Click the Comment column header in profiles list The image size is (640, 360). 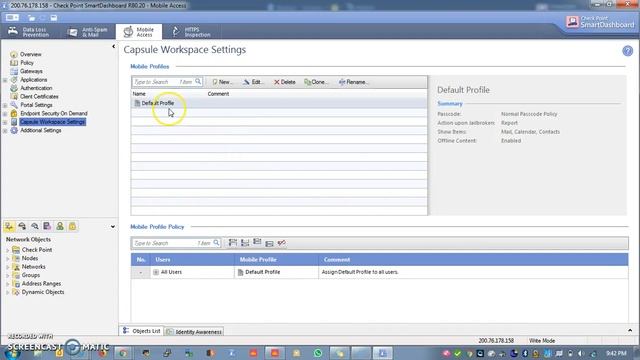point(218,94)
